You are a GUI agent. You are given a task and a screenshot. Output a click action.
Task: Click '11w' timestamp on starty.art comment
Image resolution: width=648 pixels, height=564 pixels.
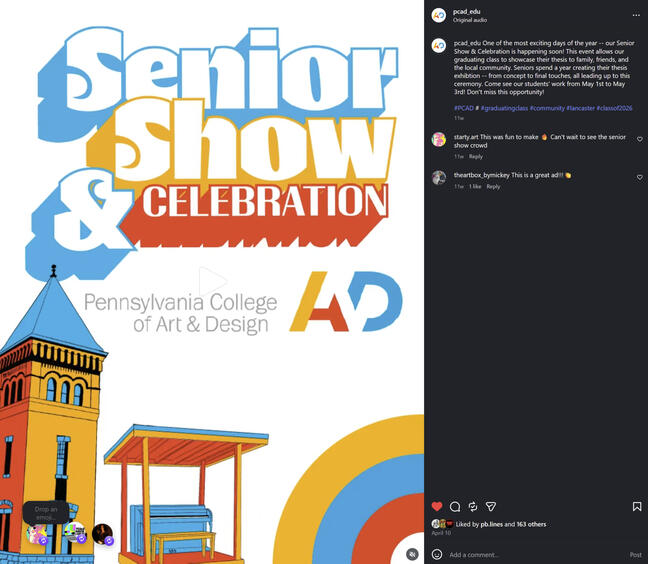point(459,157)
